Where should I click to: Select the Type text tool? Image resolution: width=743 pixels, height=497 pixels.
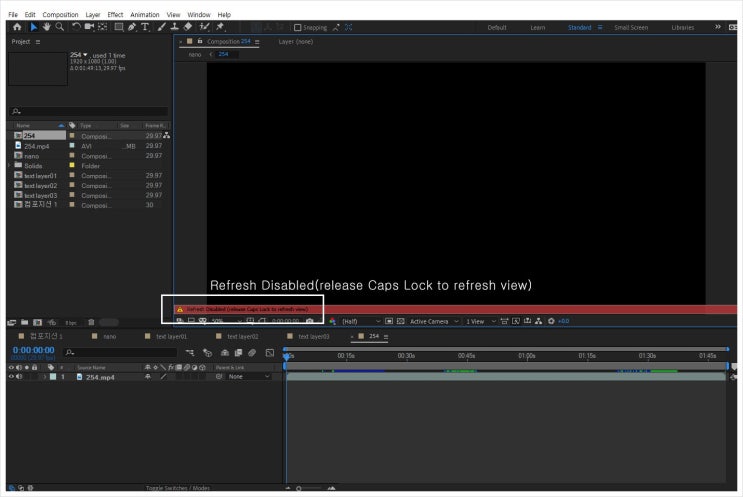pos(145,27)
